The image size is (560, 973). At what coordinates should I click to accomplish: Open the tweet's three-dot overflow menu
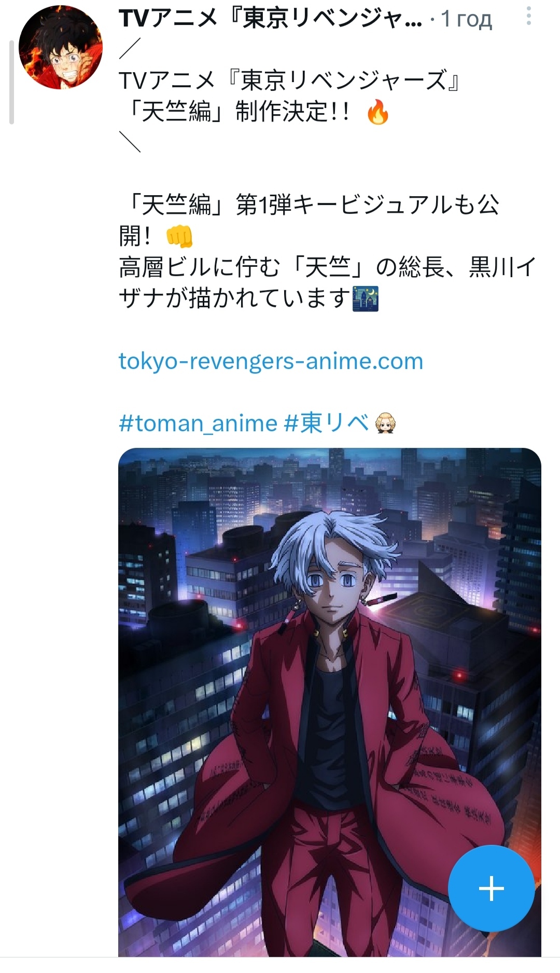point(528,16)
